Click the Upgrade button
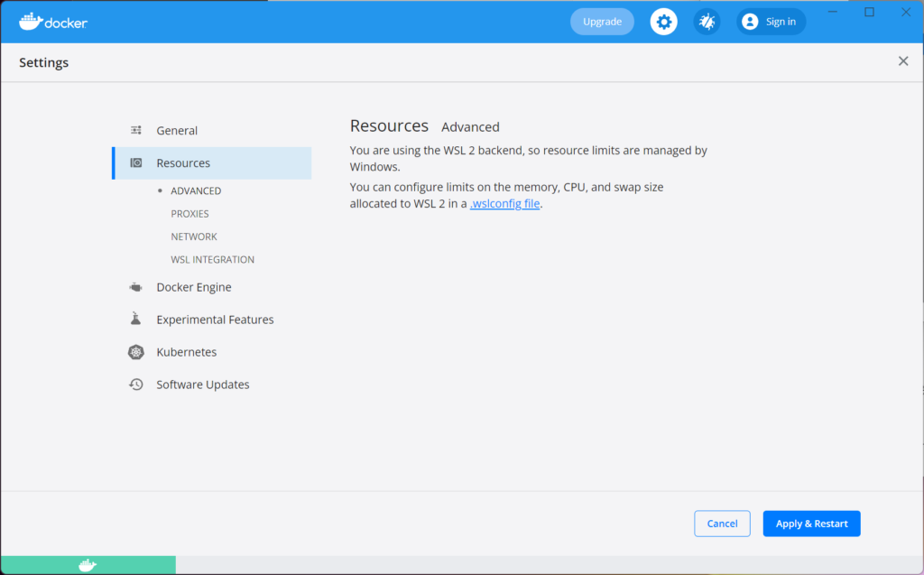This screenshot has width=924, height=575. click(602, 22)
